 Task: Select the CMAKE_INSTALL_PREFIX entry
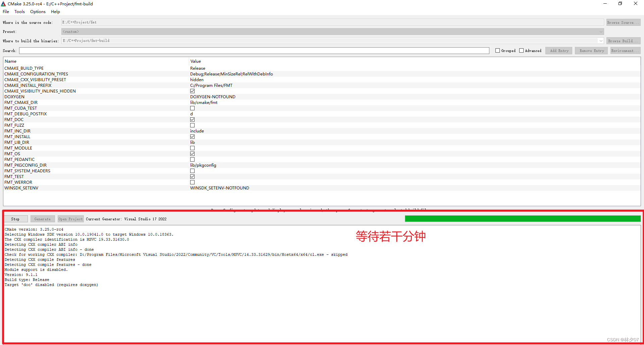pos(28,85)
